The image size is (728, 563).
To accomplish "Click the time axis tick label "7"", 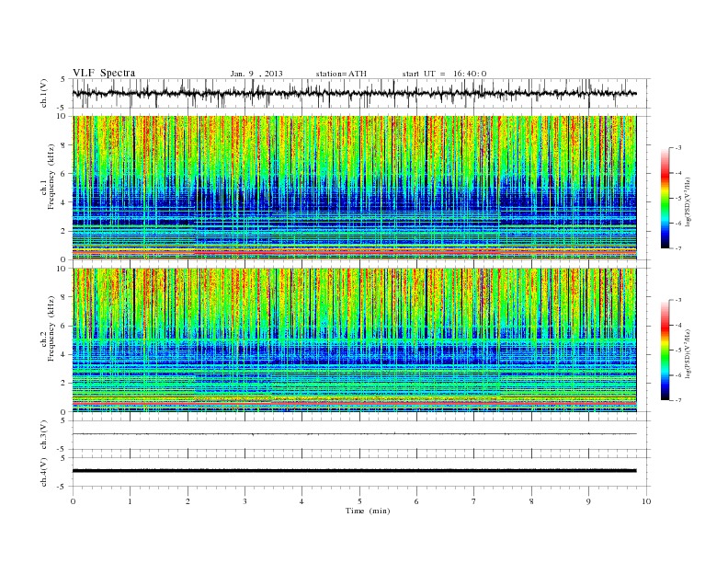I will coord(474,501).
